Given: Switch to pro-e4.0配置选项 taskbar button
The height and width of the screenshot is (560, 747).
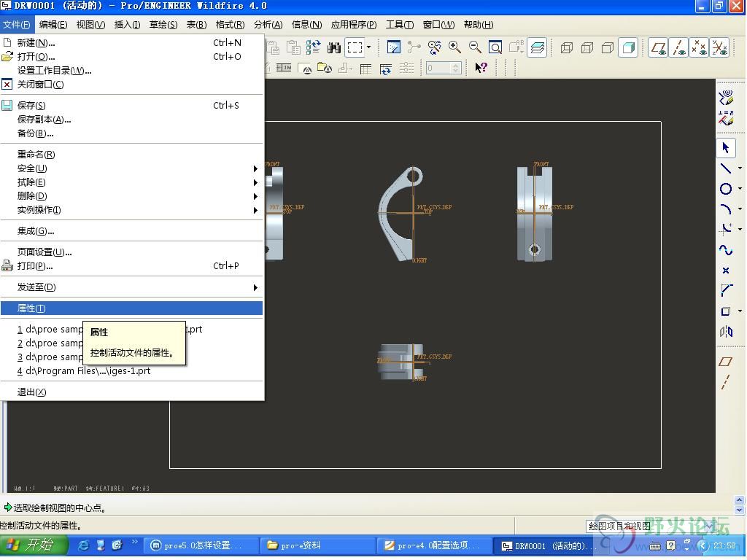Looking at the screenshot, I should click(x=433, y=545).
